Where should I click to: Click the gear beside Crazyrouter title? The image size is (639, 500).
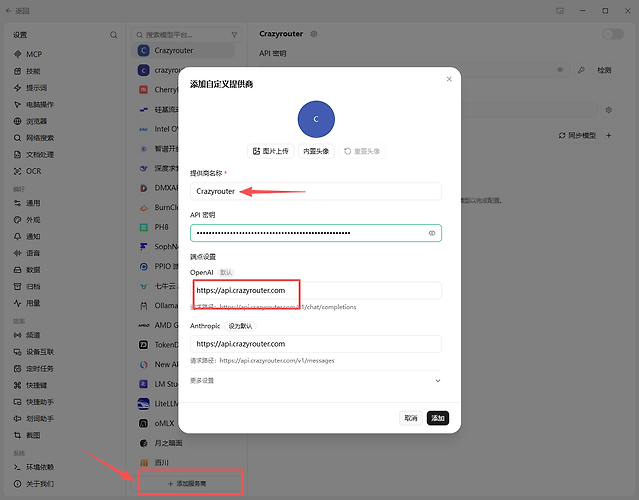(x=314, y=34)
